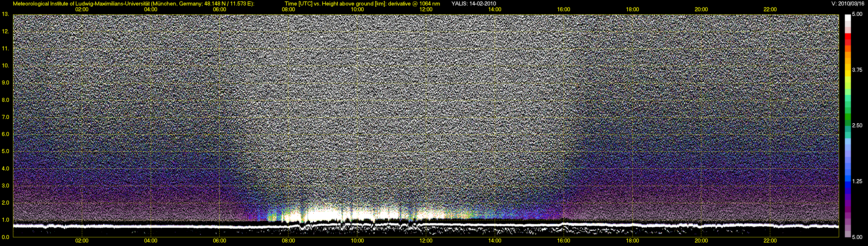Click the 11. km height axis label
This screenshot has height=246, width=868.
click(x=5, y=49)
